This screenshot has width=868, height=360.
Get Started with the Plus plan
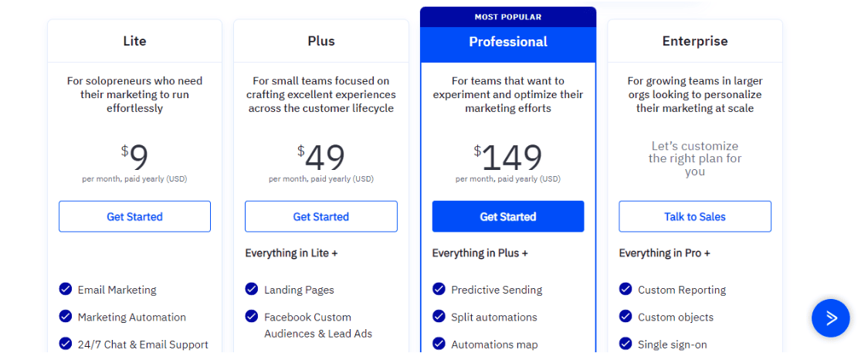[x=321, y=216]
